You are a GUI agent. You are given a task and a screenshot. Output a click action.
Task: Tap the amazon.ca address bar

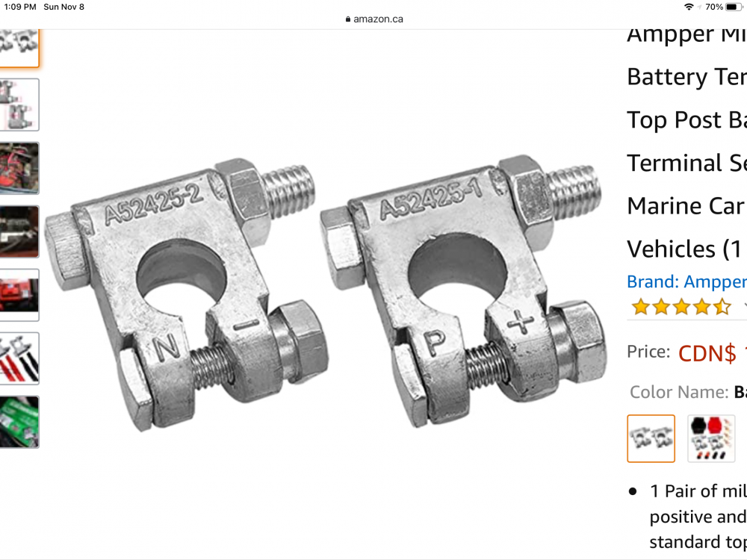373,19
